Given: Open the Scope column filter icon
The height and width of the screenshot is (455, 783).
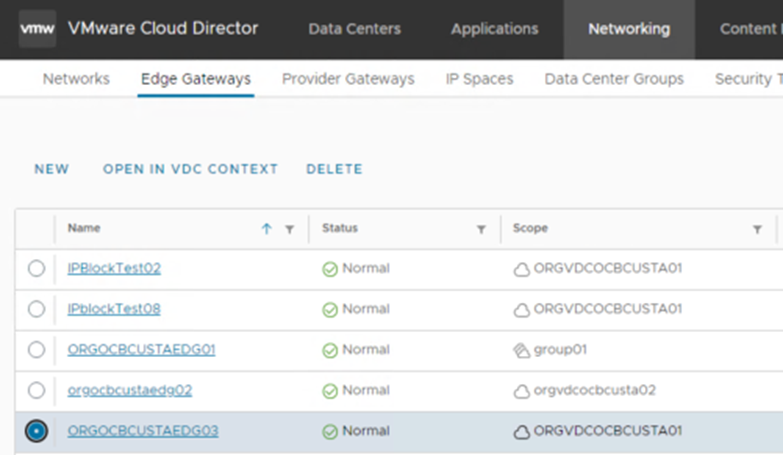Looking at the screenshot, I should click(x=758, y=229).
